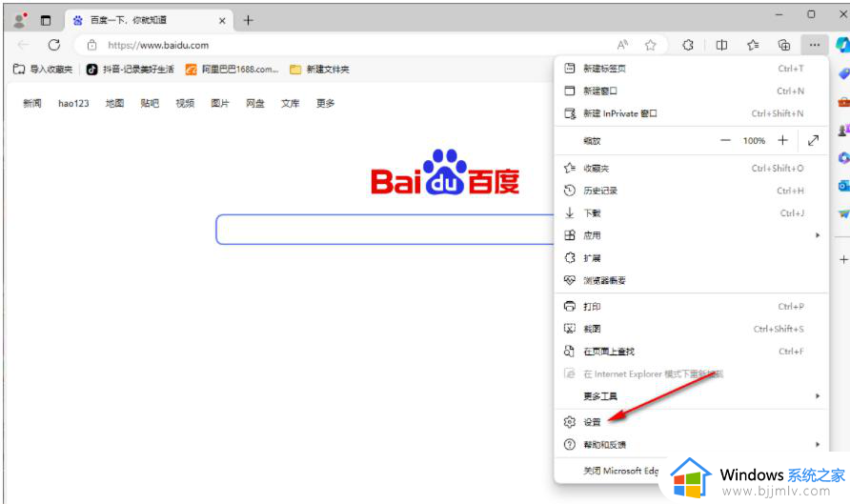Expand 应用 submenu
The width and height of the screenshot is (850, 504).
coord(691,235)
